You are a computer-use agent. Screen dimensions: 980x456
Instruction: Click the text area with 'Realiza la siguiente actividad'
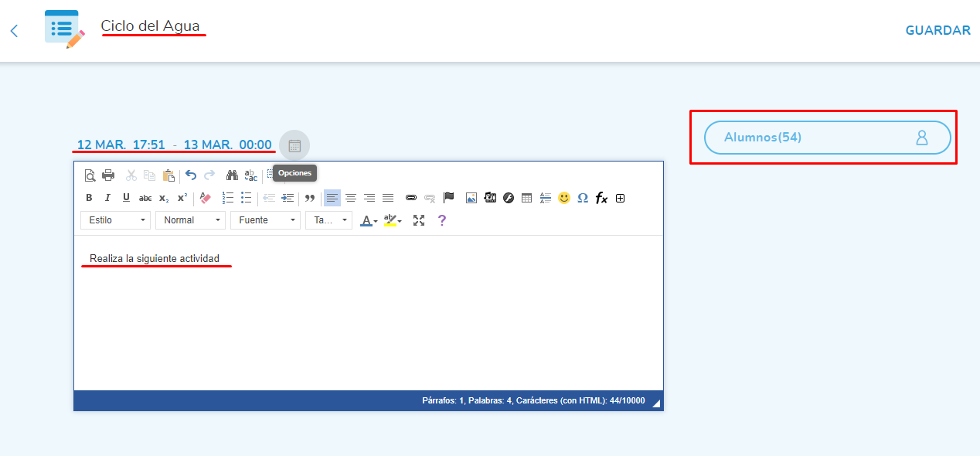(x=155, y=259)
